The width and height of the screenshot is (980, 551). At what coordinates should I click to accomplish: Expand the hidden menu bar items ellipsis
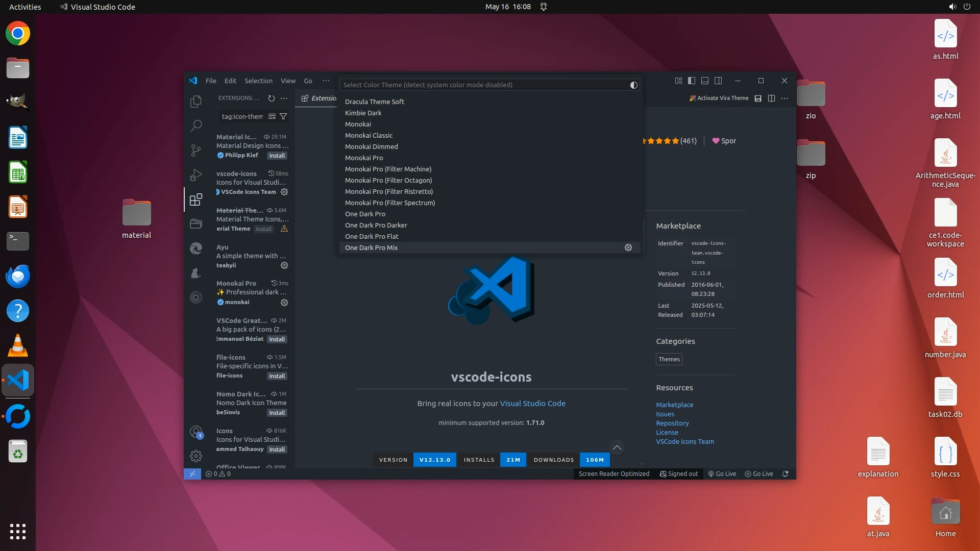pos(326,81)
